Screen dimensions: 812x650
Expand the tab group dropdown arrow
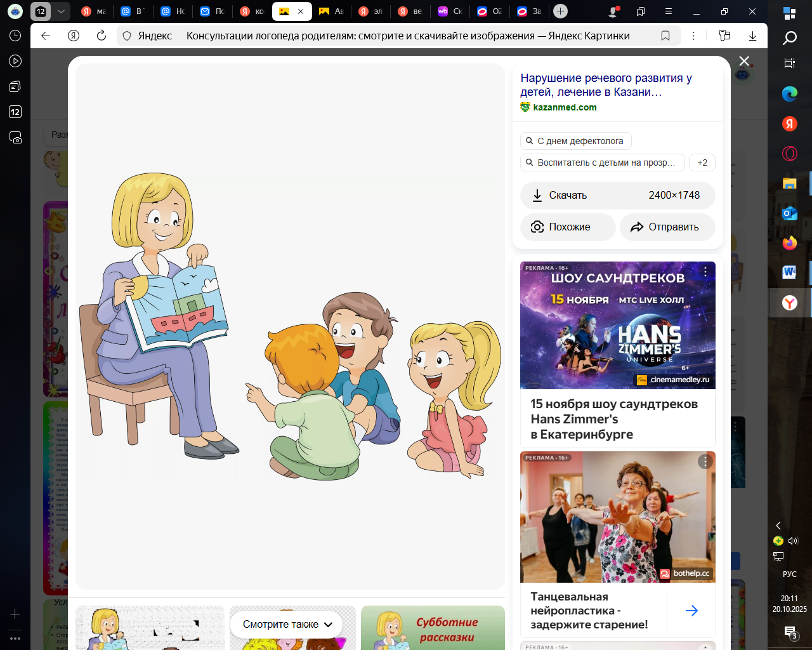pos(61,11)
